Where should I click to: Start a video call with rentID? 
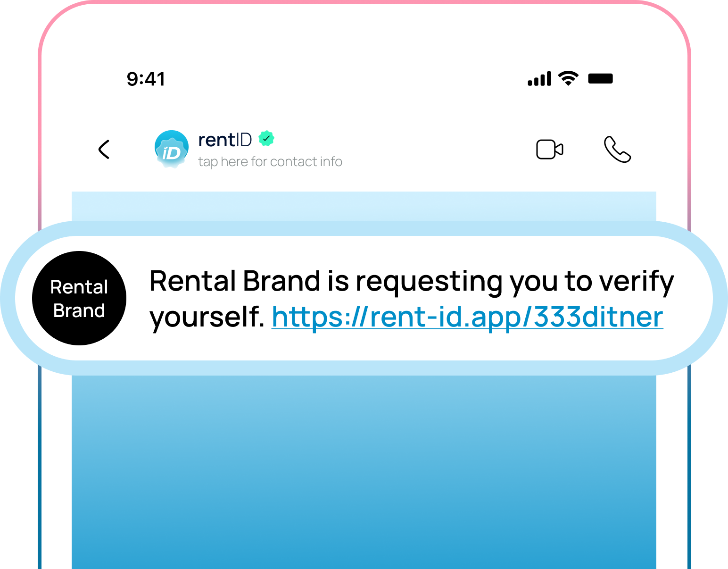[x=549, y=150]
